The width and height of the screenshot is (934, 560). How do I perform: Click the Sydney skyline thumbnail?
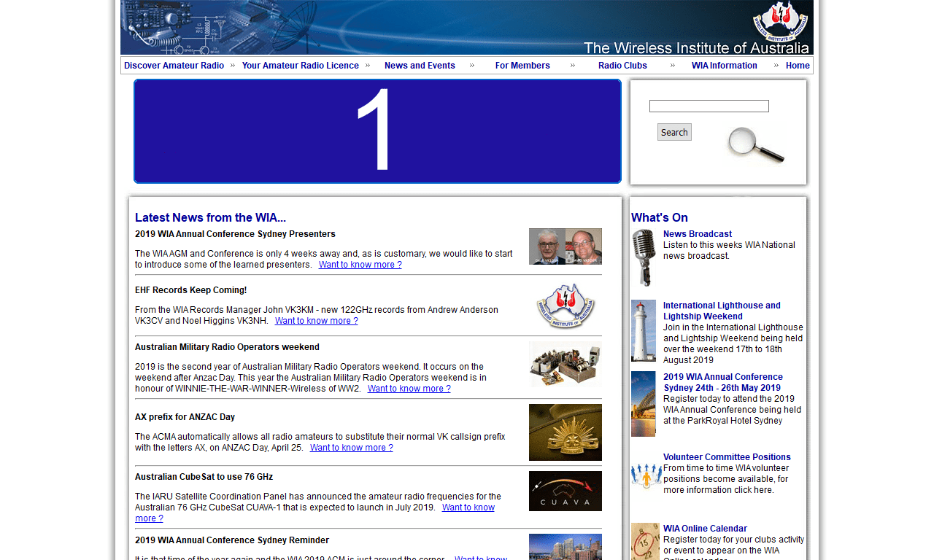tap(566, 547)
